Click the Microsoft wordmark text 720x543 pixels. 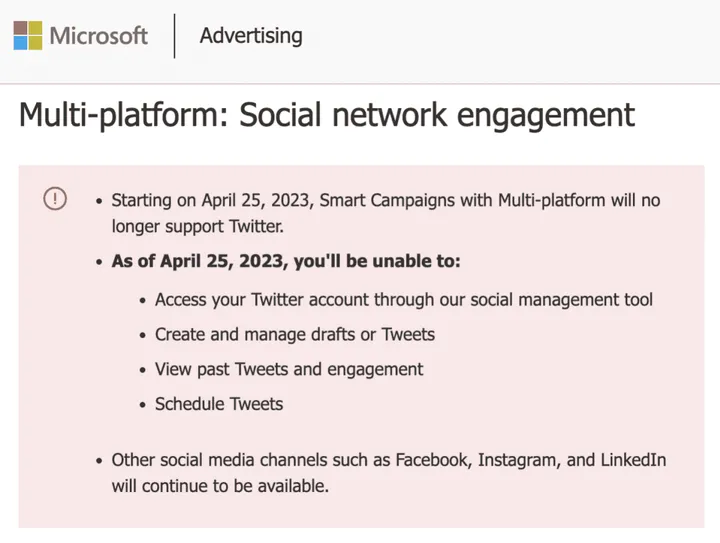pyautogui.click(x=99, y=35)
